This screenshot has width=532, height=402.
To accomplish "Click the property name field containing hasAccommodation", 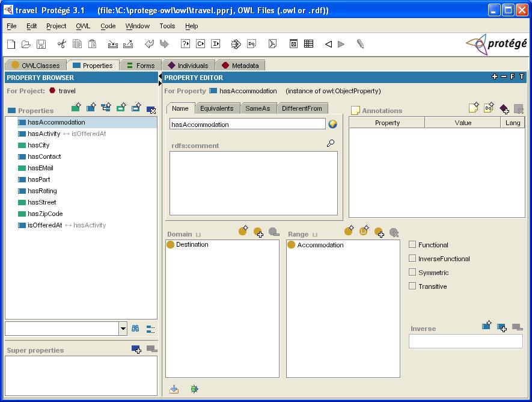I will click(248, 124).
